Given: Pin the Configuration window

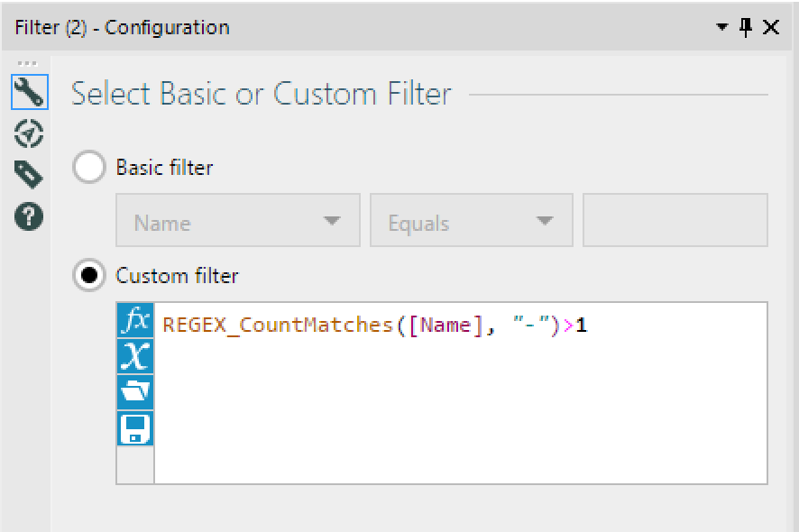Looking at the screenshot, I should (x=746, y=27).
